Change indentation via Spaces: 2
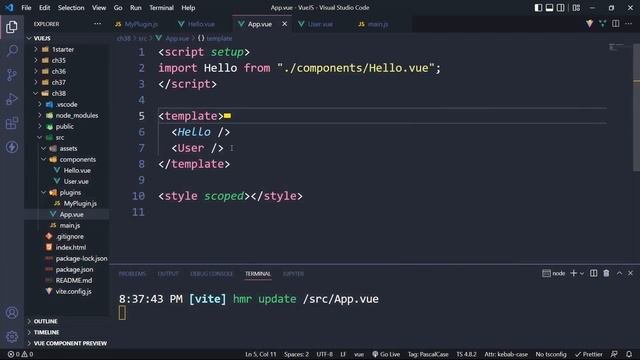The width and height of the screenshot is (640, 360). (296, 354)
